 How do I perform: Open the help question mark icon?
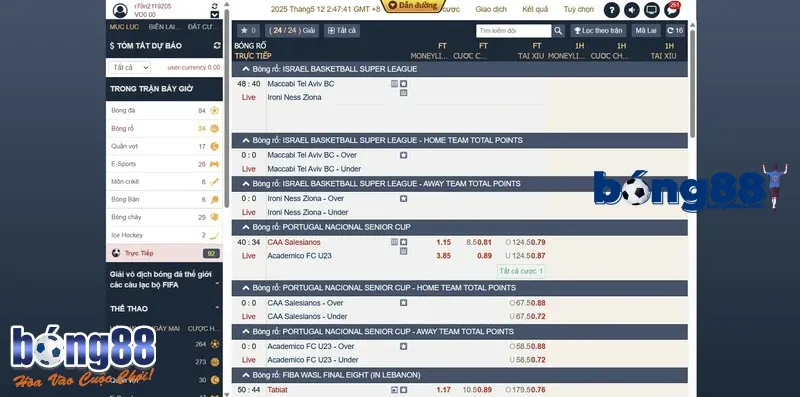pyautogui.click(x=611, y=10)
